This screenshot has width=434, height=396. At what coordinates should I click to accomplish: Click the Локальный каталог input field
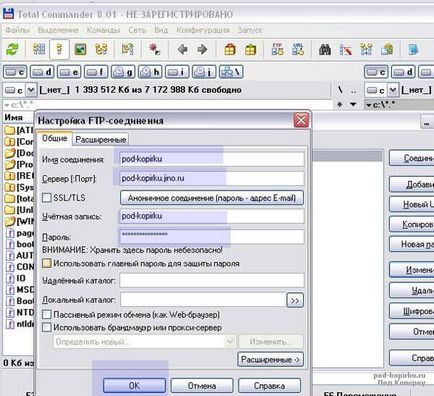coord(203,300)
